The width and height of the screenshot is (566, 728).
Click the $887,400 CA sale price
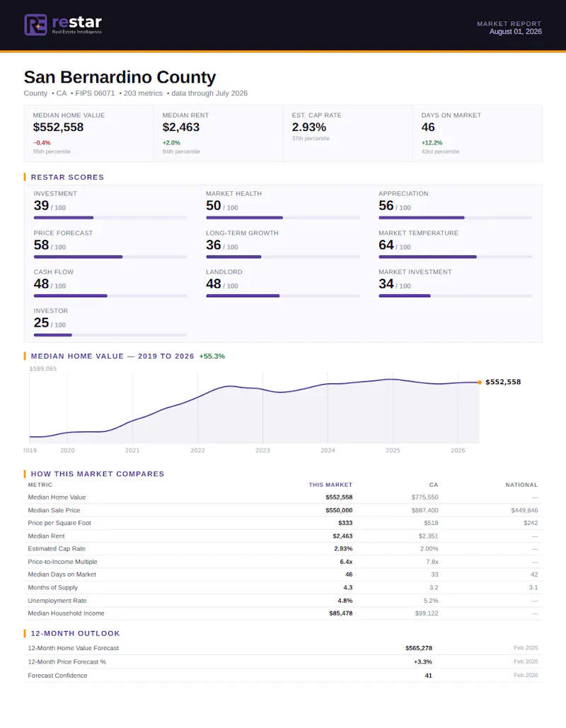point(424,510)
